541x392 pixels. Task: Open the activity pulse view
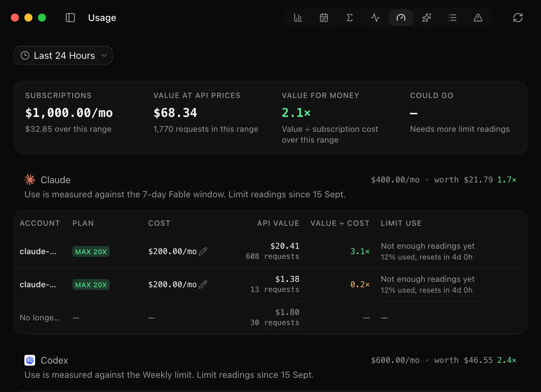pos(375,18)
